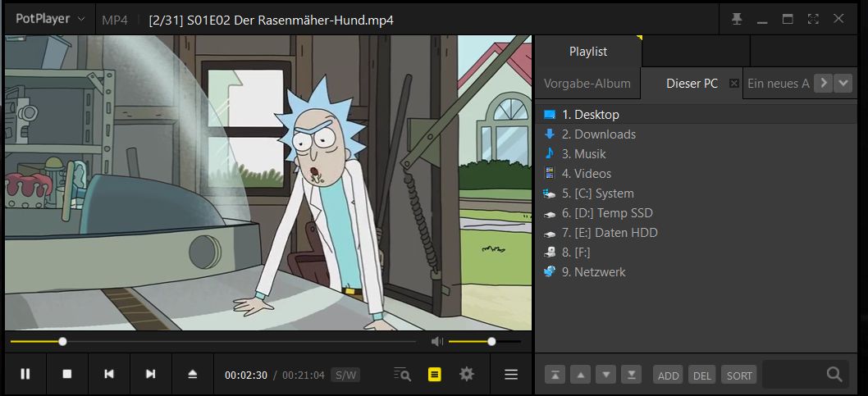Expand the album tab list dropdown

pos(843,84)
